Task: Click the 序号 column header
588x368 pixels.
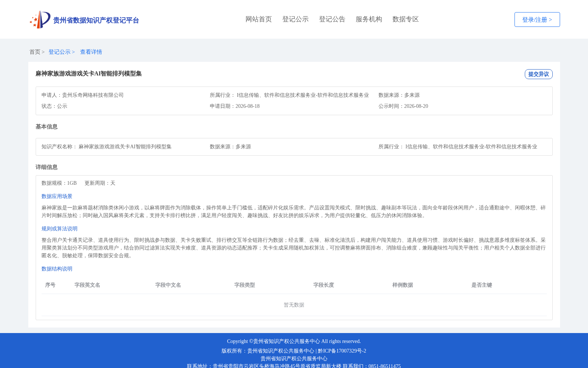Action: click(x=50, y=285)
